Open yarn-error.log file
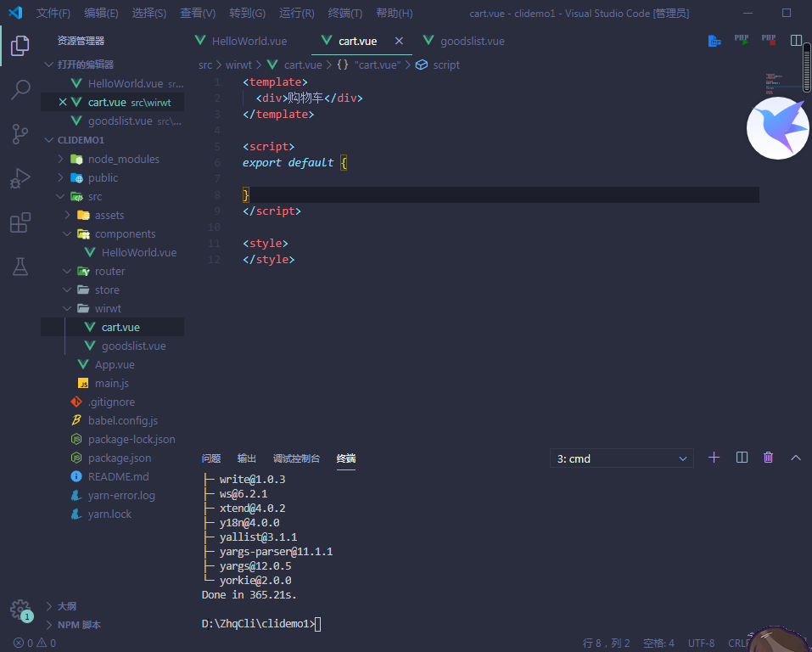The image size is (812, 652). pyautogui.click(x=121, y=495)
